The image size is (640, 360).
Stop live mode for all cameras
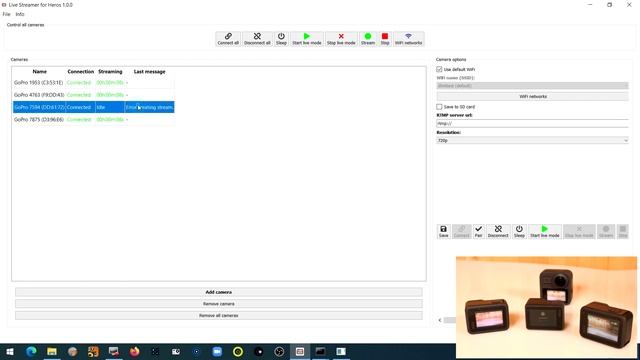[x=341, y=39]
